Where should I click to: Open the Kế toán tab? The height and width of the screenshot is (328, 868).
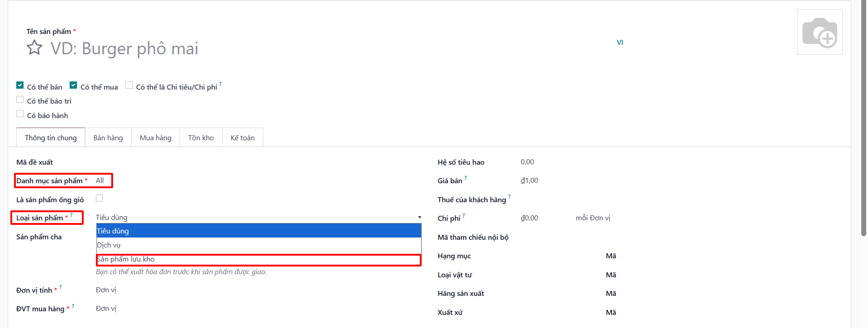(x=242, y=138)
